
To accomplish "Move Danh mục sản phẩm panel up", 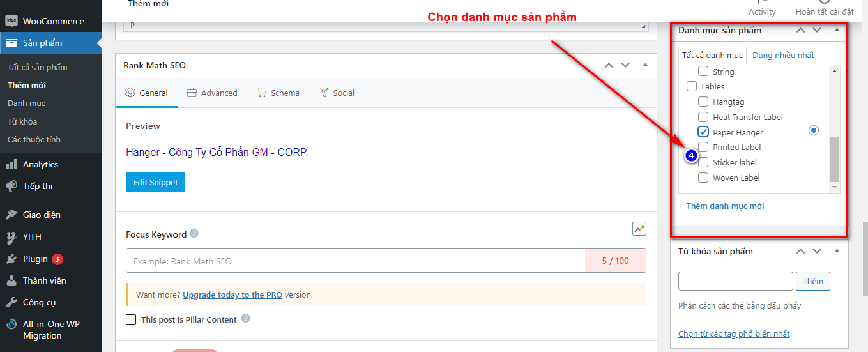I will [x=800, y=30].
